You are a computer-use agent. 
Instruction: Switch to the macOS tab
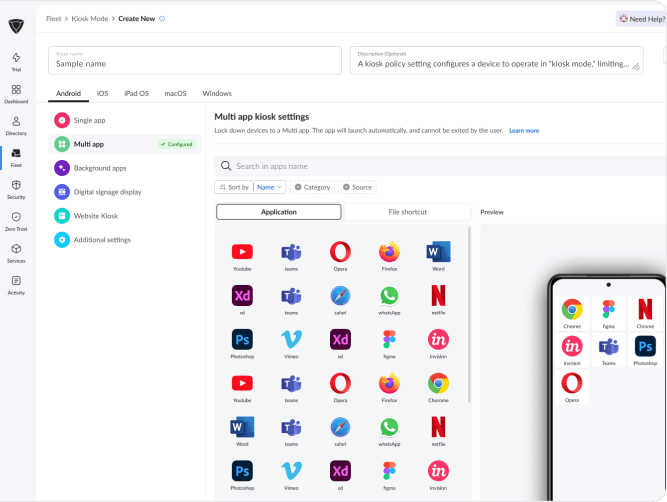coord(175,93)
